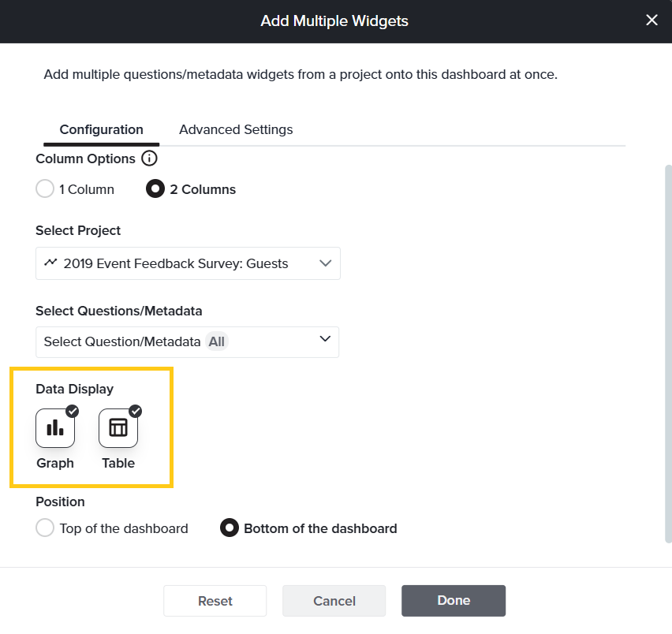Close the Add Multiple Widgets dialog
The height and width of the screenshot is (634, 672).
pyautogui.click(x=651, y=21)
